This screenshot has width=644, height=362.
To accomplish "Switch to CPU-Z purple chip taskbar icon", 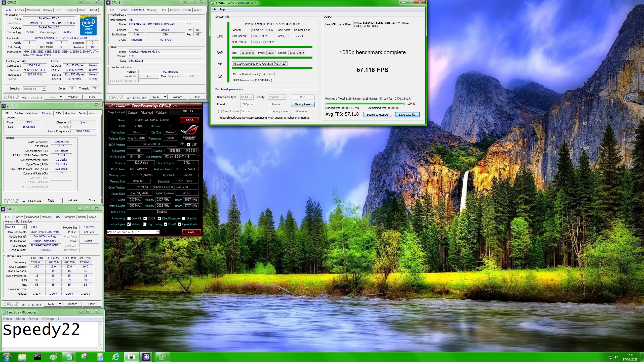I will tap(146, 357).
